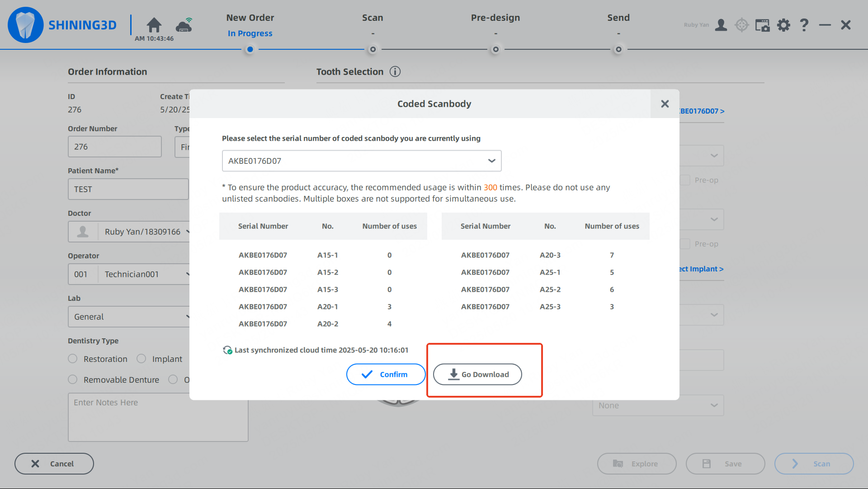Open settings gear icon
The image size is (868, 489).
point(783,25)
